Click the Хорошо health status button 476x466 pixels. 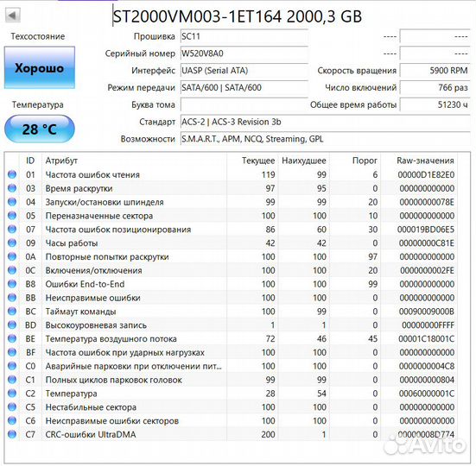[40, 67]
